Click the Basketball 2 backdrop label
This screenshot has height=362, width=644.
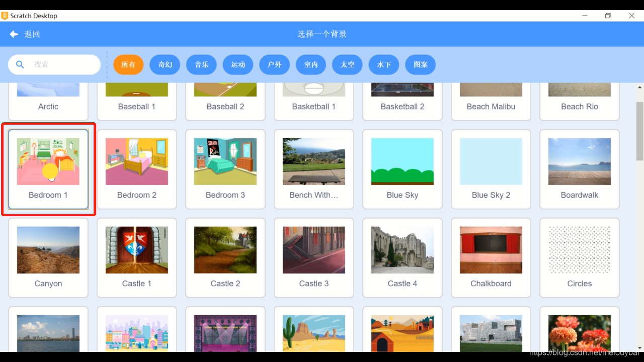pyautogui.click(x=403, y=107)
